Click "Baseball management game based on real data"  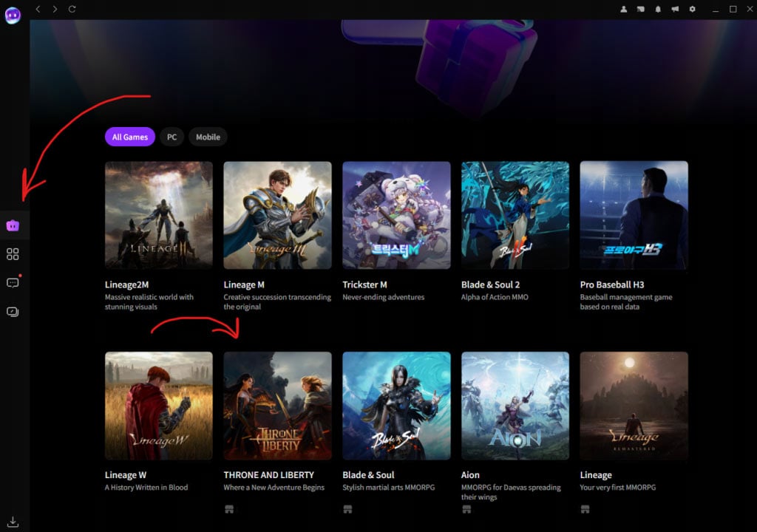tap(626, 301)
